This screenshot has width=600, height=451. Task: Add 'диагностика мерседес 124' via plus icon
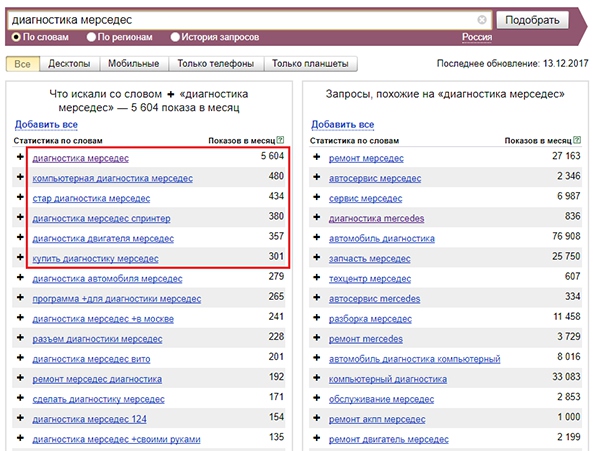20,418
